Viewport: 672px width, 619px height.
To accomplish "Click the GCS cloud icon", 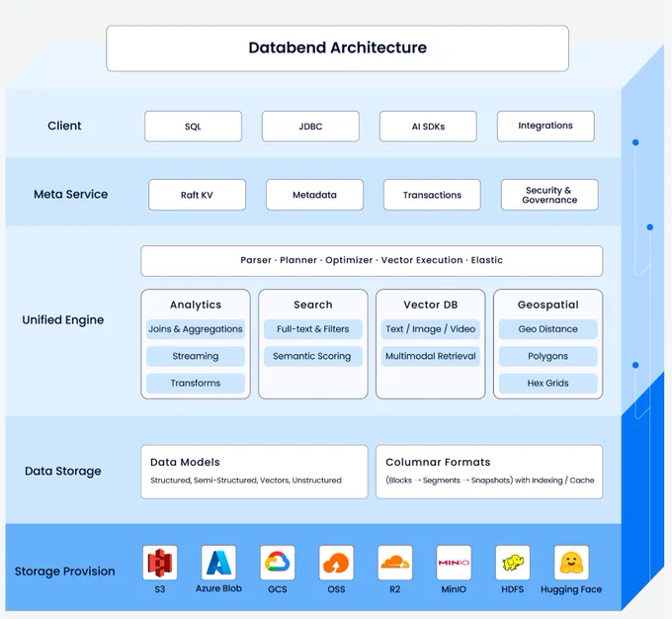I will 278,563.
